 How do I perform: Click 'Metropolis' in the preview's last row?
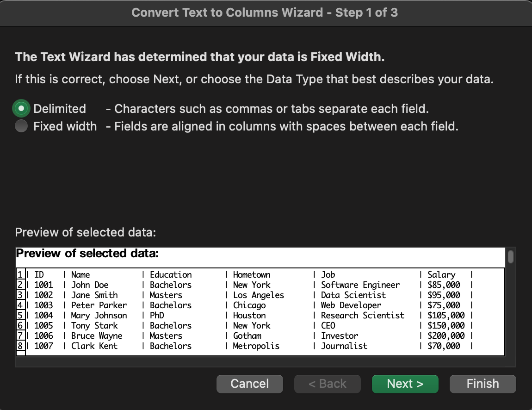(x=256, y=346)
